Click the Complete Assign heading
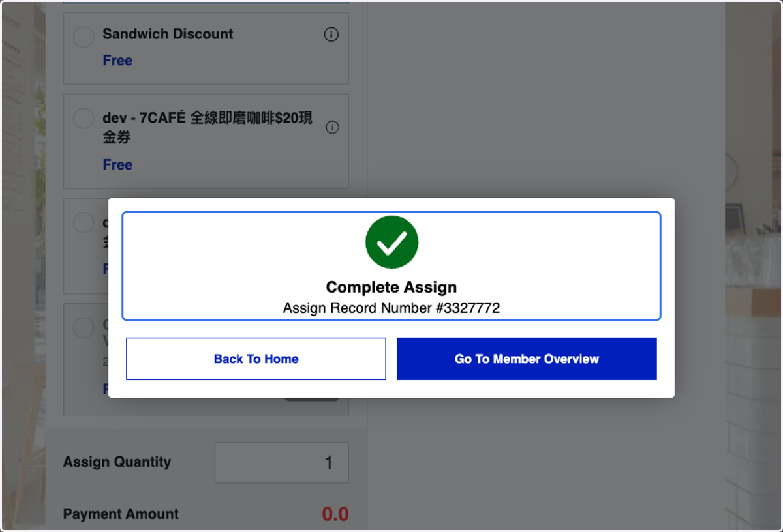The image size is (783, 532). pyautogui.click(x=391, y=287)
